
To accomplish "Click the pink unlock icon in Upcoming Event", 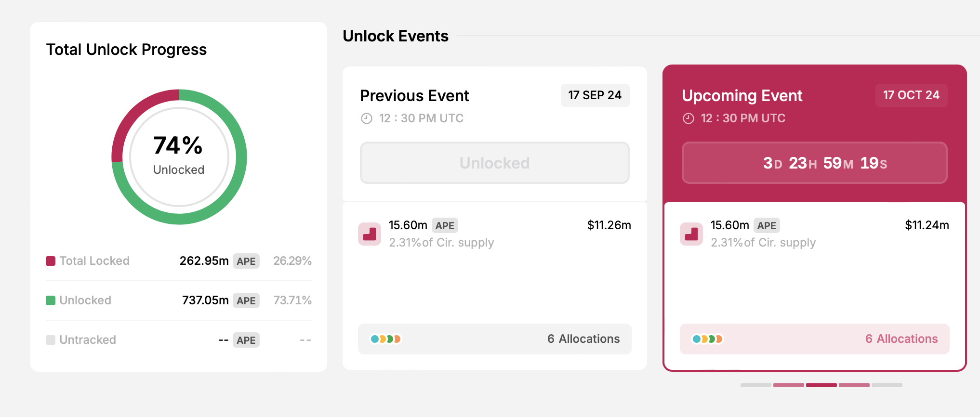I will 691,234.
